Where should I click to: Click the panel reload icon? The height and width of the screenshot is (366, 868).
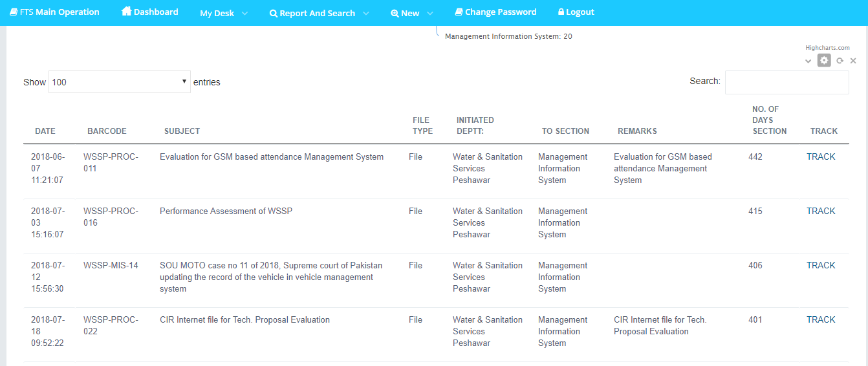[x=840, y=61]
